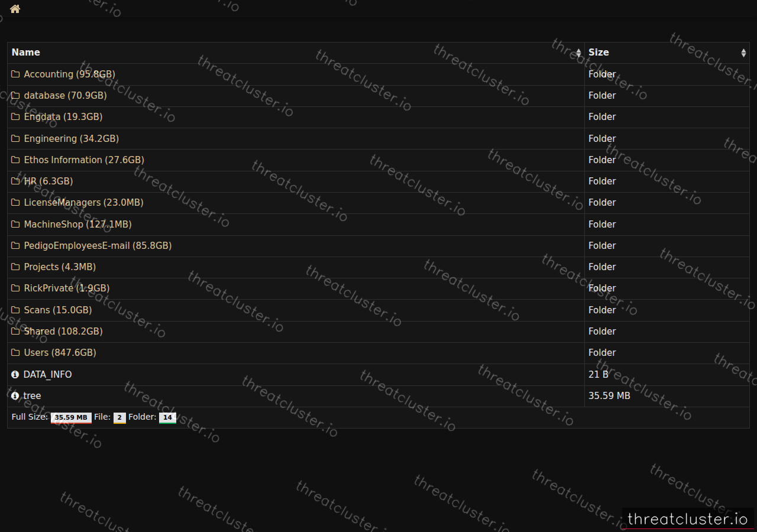
Task: Click the Name column header text
Action: pyautogui.click(x=26, y=53)
